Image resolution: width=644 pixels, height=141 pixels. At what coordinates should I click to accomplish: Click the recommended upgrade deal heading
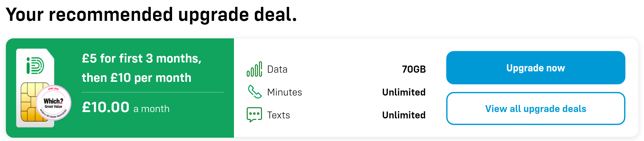click(151, 15)
